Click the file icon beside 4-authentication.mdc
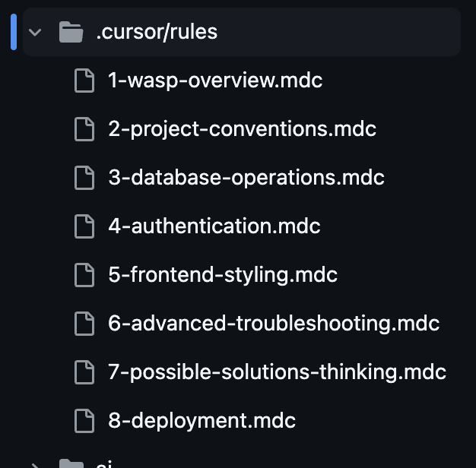The height and width of the screenshot is (468, 476). click(x=84, y=226)
